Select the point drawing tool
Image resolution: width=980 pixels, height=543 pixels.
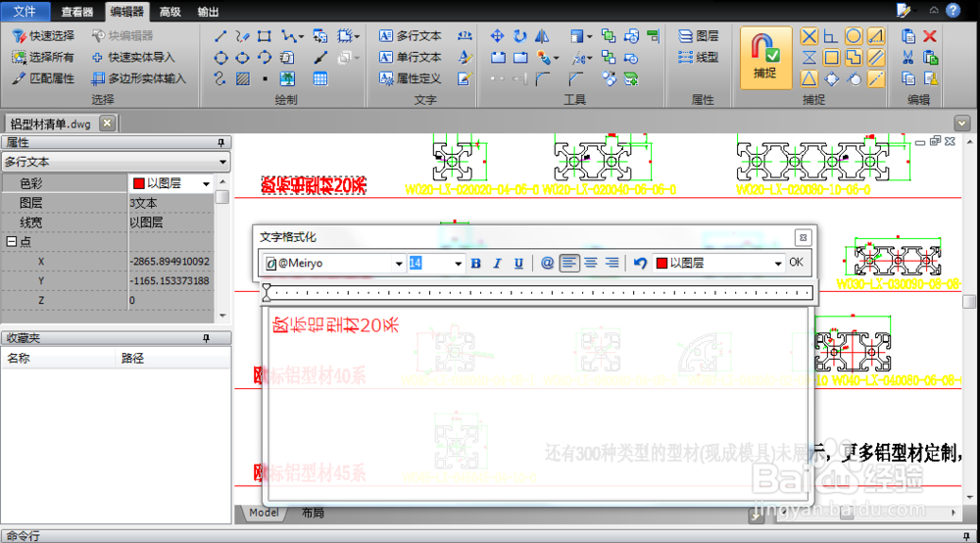click(265, 78)
